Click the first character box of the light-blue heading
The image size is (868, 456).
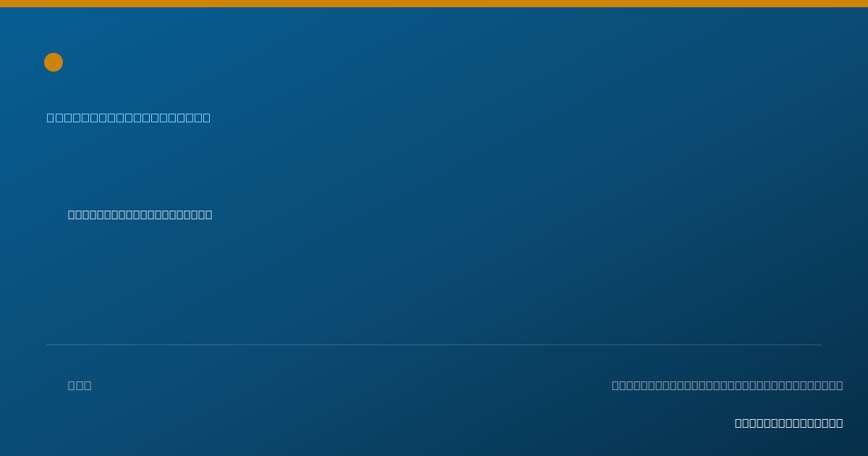51,117
